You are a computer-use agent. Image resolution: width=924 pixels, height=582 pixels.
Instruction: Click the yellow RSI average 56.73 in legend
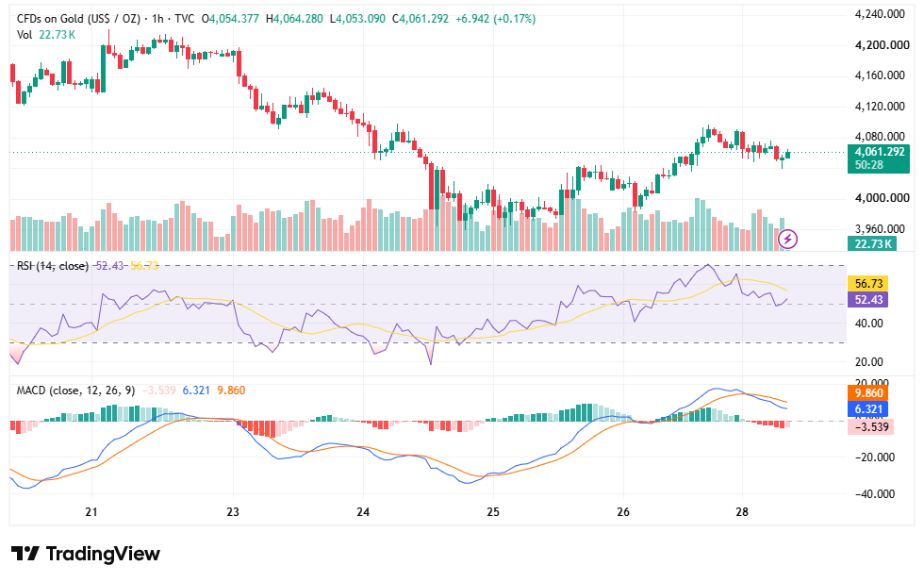[144, 266]
